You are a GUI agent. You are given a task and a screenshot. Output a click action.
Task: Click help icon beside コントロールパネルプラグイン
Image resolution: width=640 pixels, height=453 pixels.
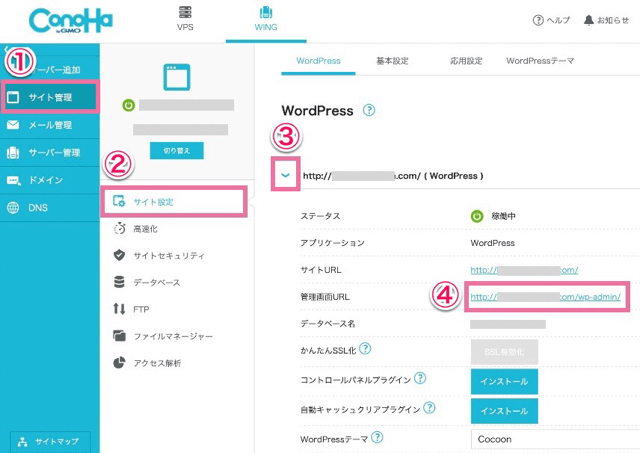coord(420,378)
